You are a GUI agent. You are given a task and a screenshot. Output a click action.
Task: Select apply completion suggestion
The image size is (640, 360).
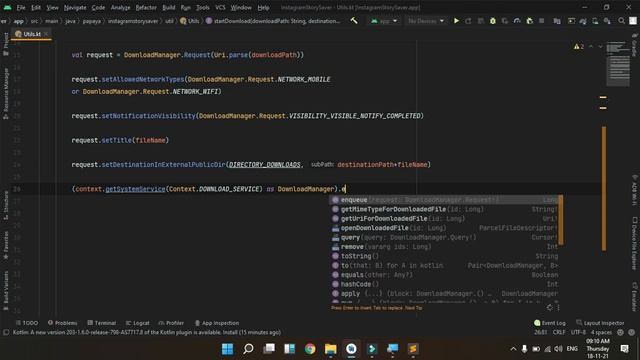(444, 293)
